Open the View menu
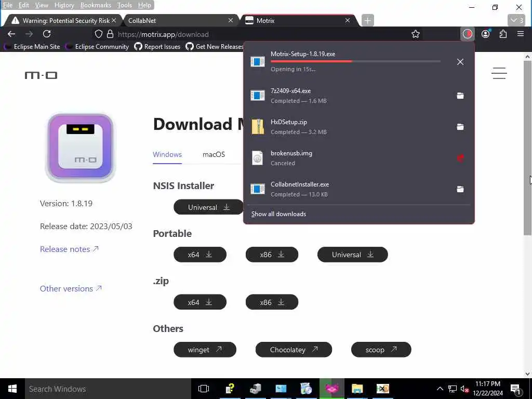The width and height of the screenshot is (532, 399). tap(42, 5)
